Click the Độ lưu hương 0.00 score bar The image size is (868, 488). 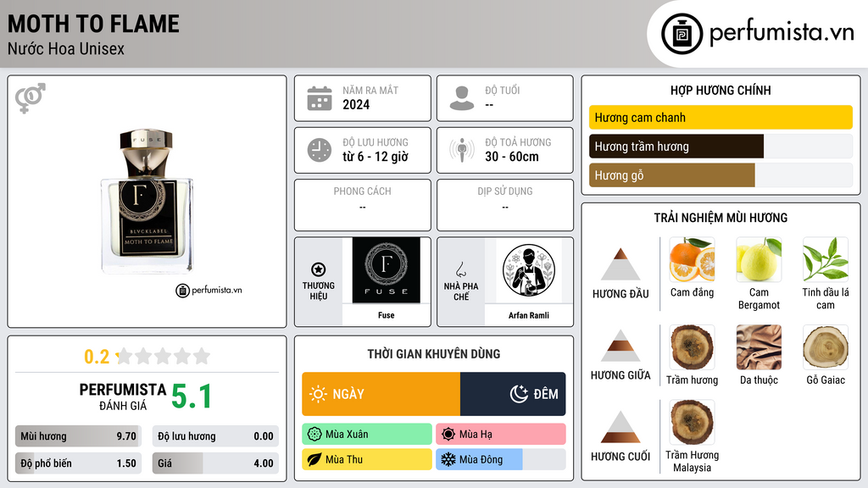215,436
